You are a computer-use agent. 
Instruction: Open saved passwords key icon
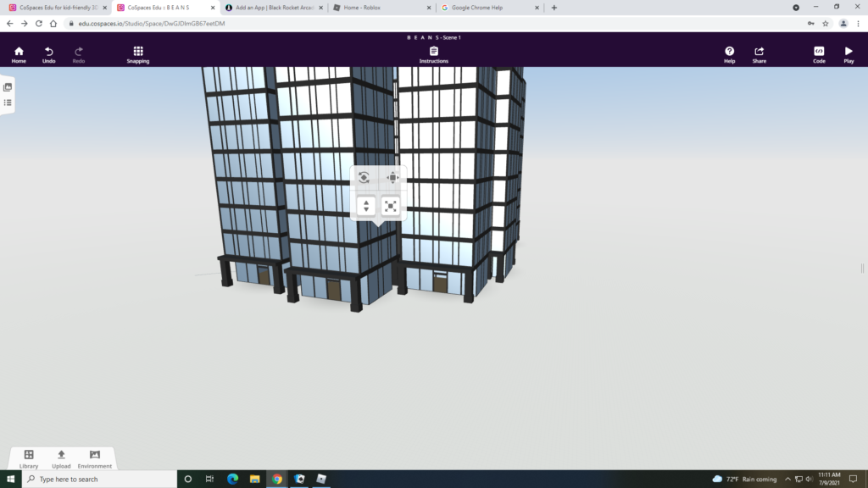[811, 23]
